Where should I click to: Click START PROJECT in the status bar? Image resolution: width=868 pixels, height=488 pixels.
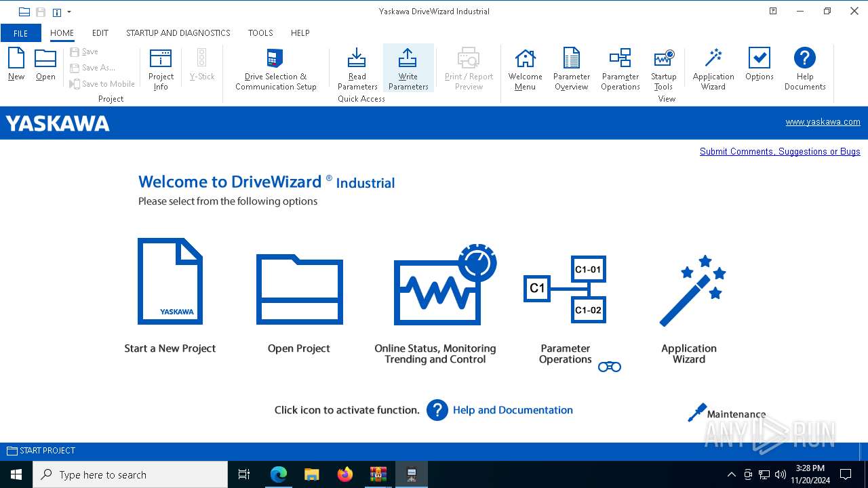coord(41,451)
